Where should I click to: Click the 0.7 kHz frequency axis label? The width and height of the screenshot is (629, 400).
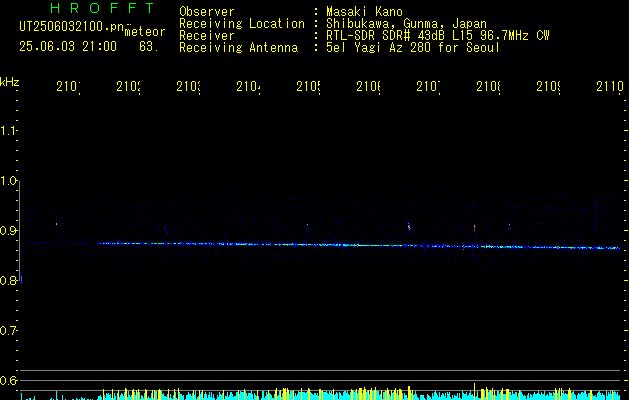pyautogui.click(x=8, y=331)
